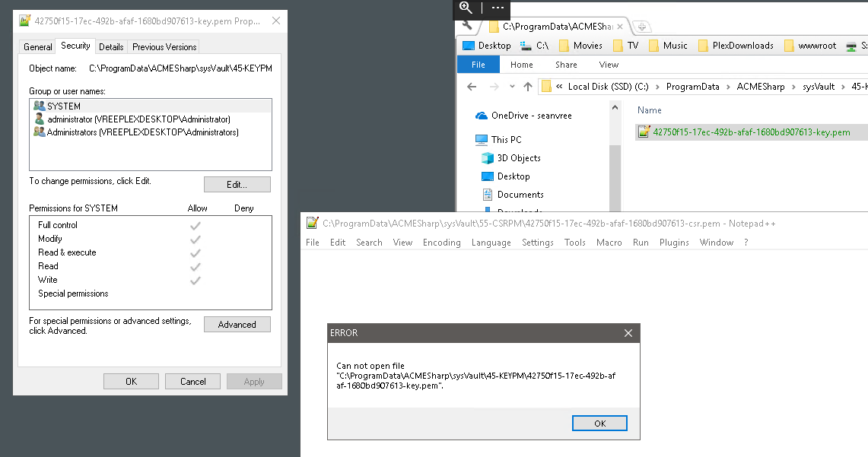Open the Previous Versions tab
This screenshot has height=457, width=868.
[164, 47]
